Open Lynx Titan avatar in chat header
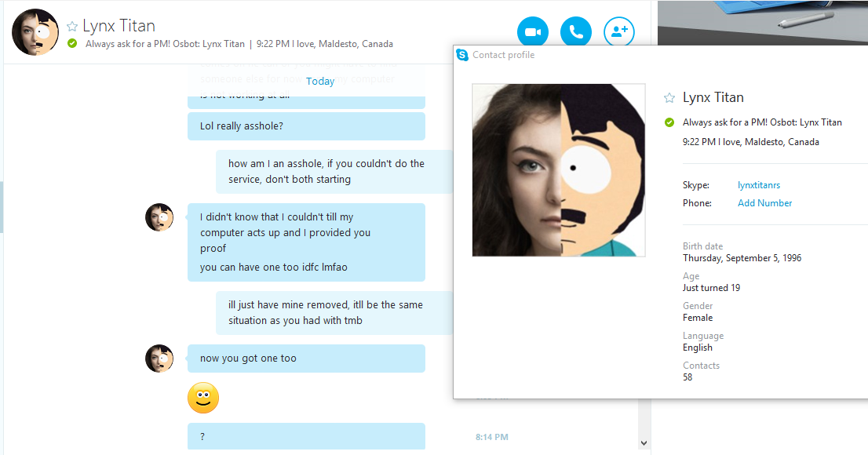868x455 pixels. tap(35, 32)
